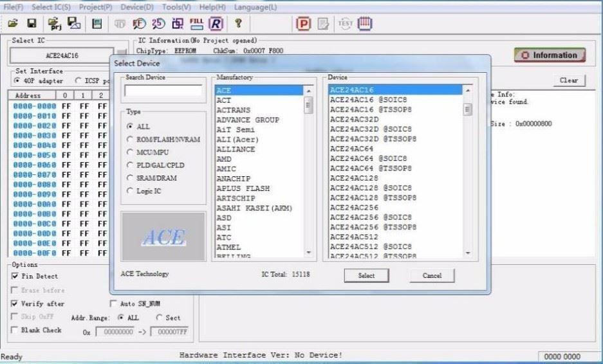
Task: Click the Select button in the dialog
Action: click(366, 276)
